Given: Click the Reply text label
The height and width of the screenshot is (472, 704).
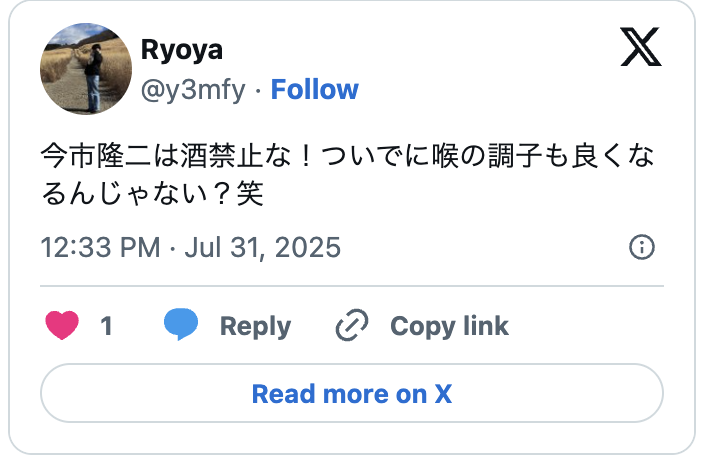Looking at the screenshot, I should click(255, 326).
